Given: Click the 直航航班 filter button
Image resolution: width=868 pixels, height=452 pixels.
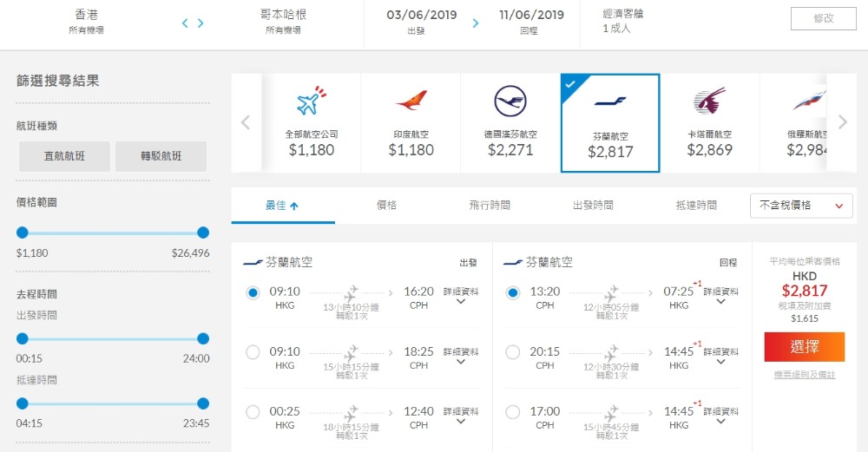Looking at the screenshot, I should click(65, 156).
